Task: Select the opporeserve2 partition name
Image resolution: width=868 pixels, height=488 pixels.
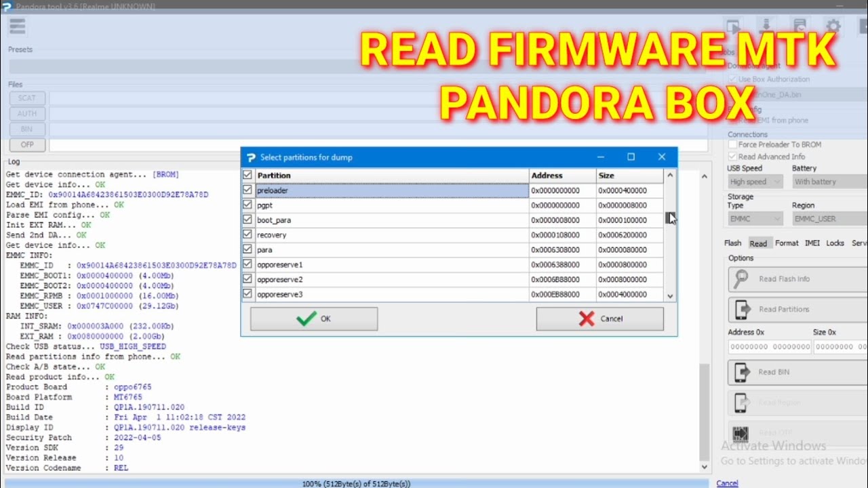Action: coord(280,279)
